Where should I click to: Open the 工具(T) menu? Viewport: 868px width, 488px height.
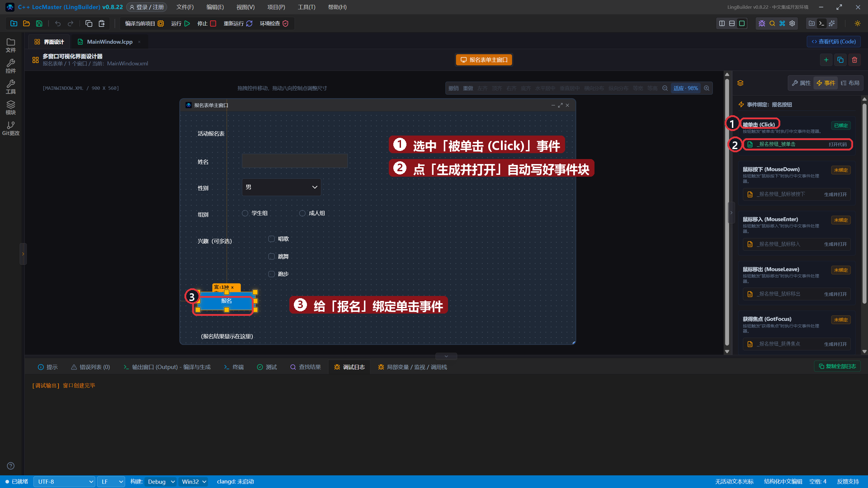pyautogui.click(x=307, y=7)
